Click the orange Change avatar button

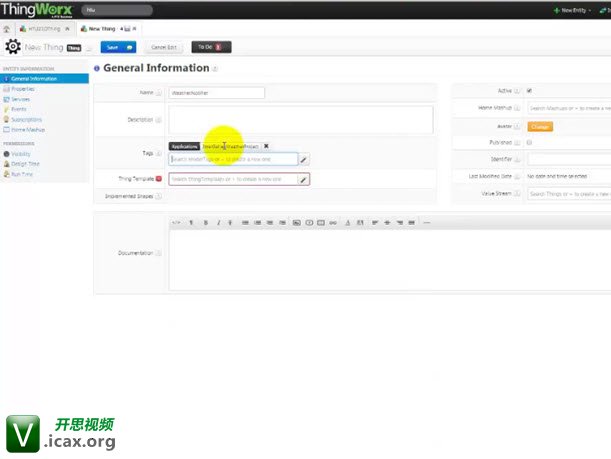[540, 127]
